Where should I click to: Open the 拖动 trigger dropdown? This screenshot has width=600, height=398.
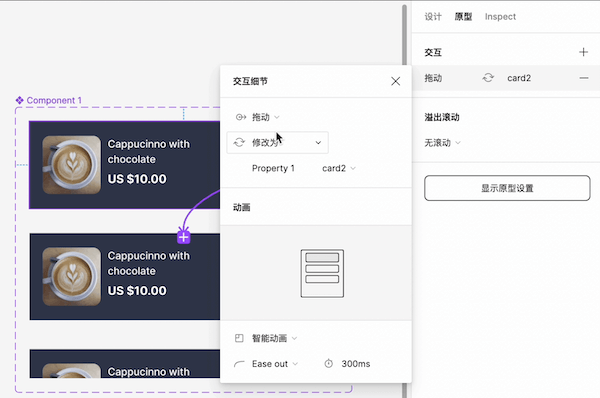click(266, 117)
